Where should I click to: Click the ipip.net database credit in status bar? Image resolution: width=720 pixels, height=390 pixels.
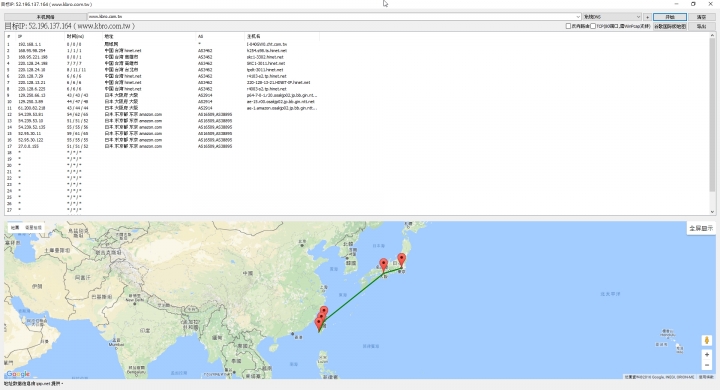(33, 384)
